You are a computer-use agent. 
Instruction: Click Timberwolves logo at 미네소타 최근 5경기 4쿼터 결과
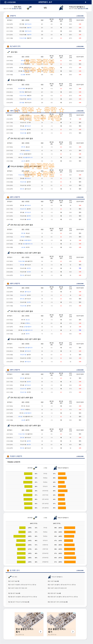click(x=9, y=425)
